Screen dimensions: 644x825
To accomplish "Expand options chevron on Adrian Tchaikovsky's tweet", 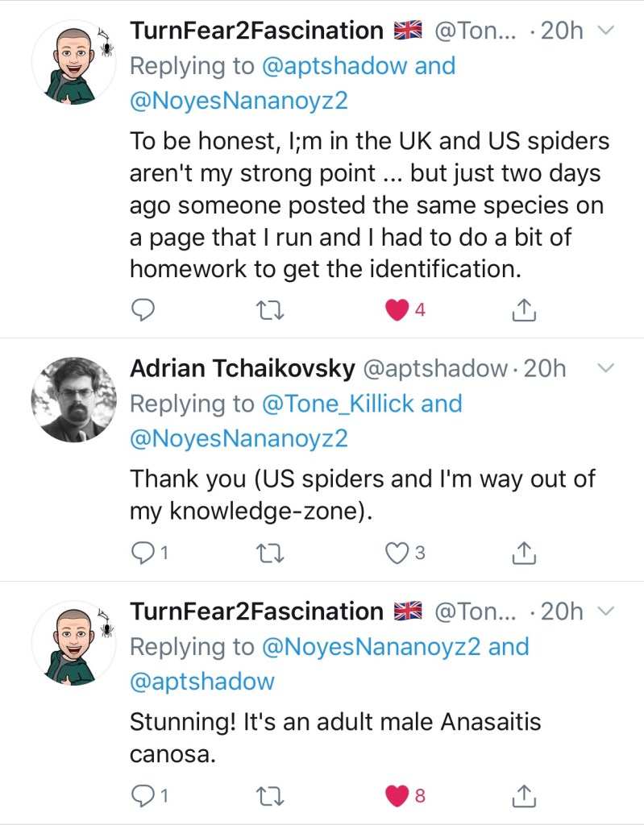I will [605, 369].
